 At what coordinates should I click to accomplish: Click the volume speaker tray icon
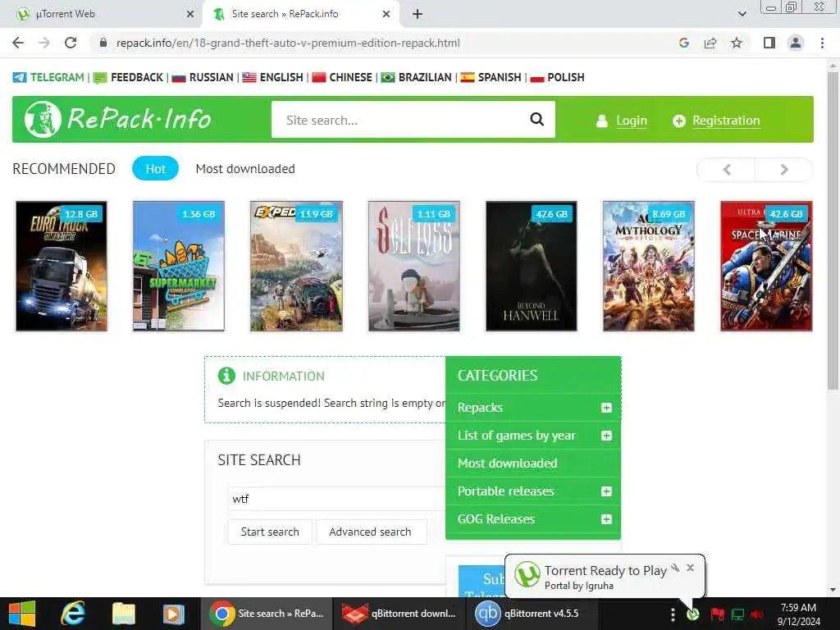(757, 614)
